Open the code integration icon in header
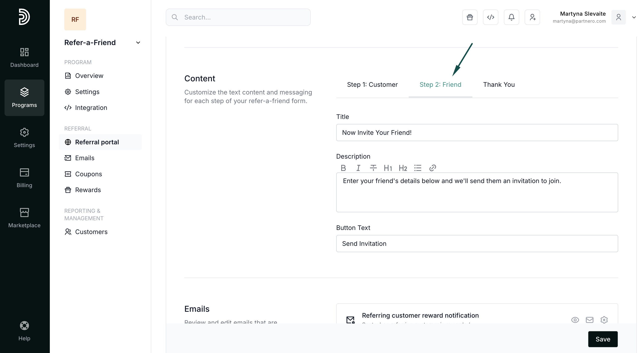This screenshot has height=353, width=644. click(490, 17)
